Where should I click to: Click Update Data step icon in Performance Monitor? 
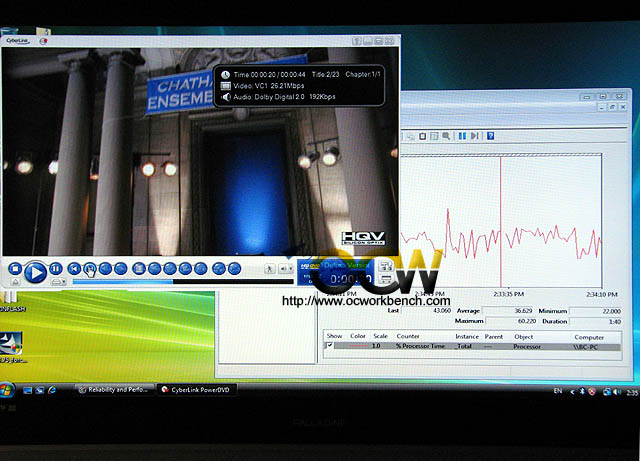coord(474,136)
